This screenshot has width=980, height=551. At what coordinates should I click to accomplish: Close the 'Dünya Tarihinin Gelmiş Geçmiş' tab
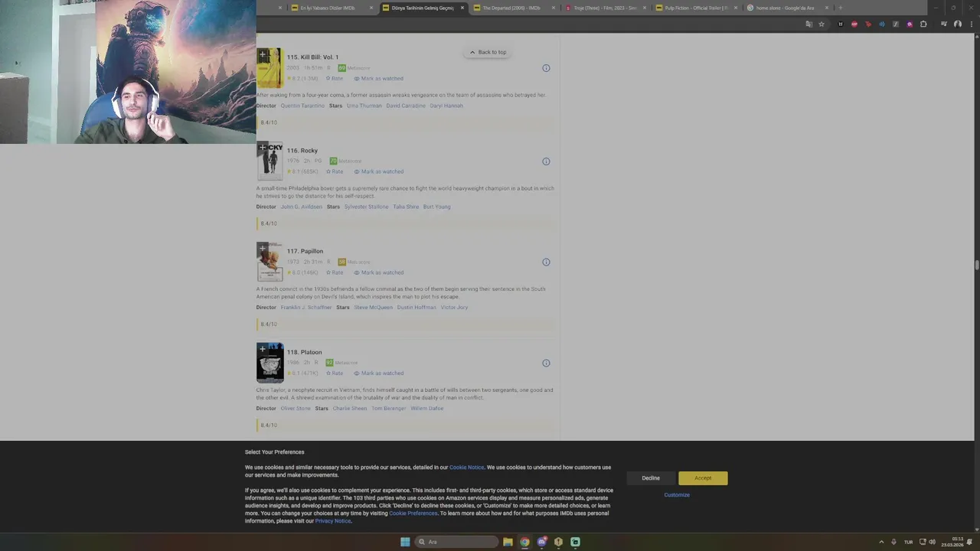(462, 8)
